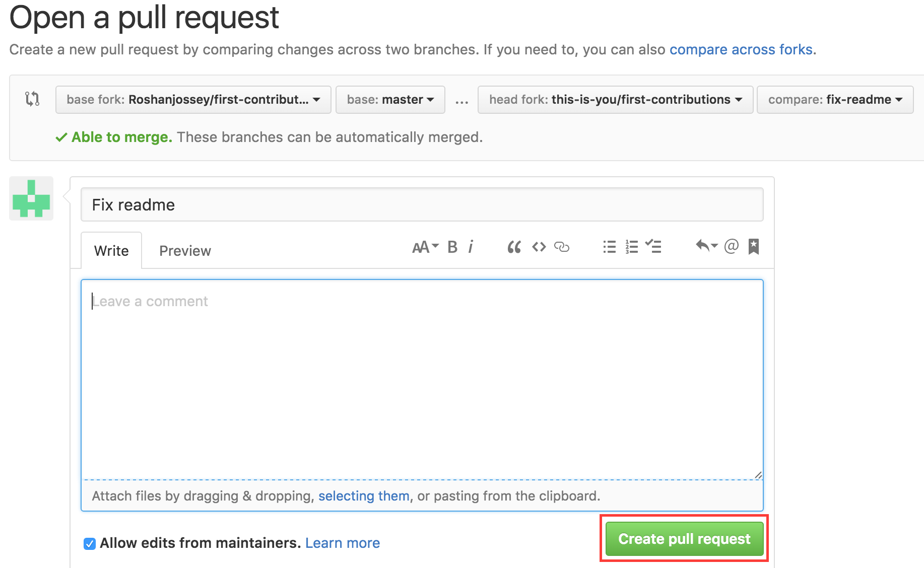This screenshot has height=568, width=924.
Task: Add a bulleted list
Action: pyautogui.click(x=609, y=247)
